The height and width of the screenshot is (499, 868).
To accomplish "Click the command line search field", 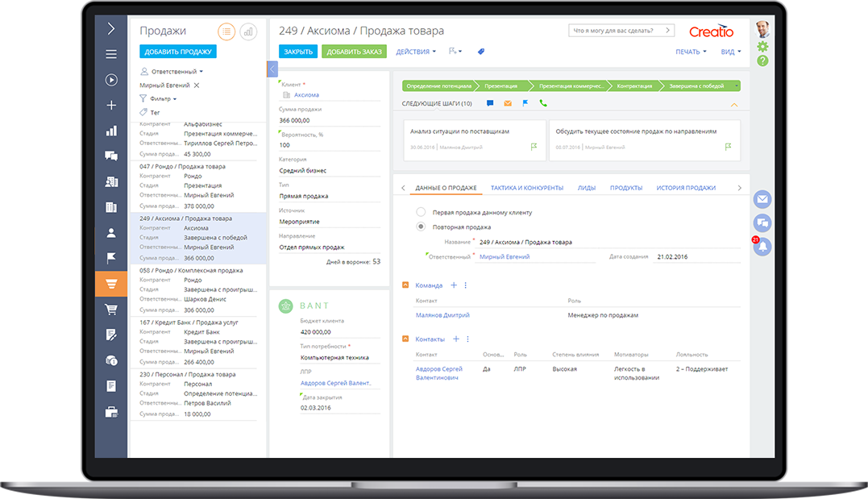I will pyautogui.click(x=621, y=31).
